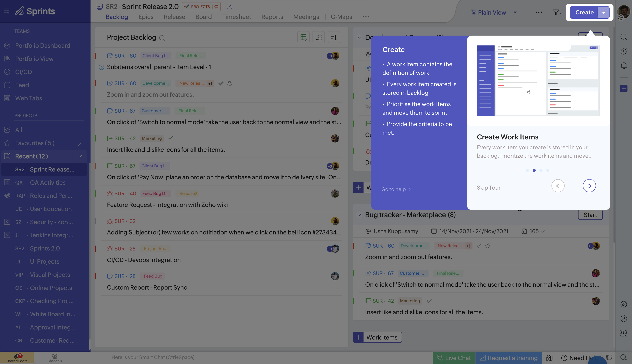The width and height of the screenshot is (632, 364).
Task: Click the search magnifier beside Project Backlog
Action: click(162, 38)
